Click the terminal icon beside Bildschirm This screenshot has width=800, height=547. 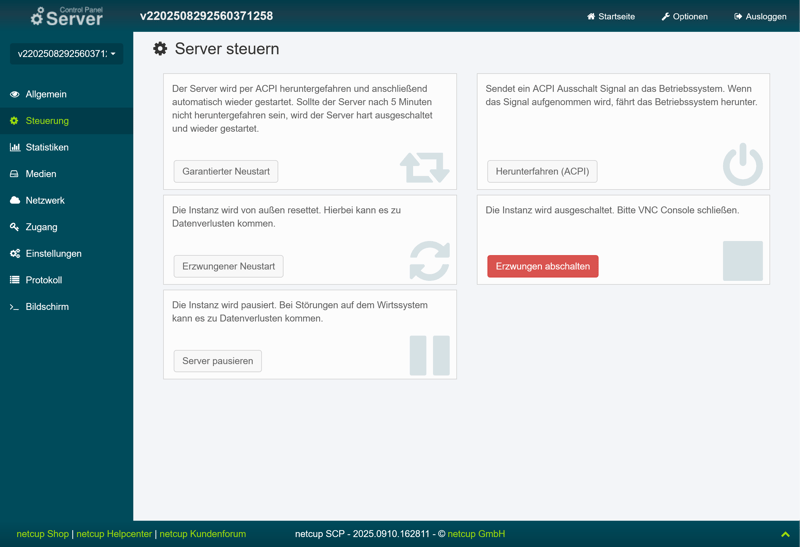(x=15, y=307)
